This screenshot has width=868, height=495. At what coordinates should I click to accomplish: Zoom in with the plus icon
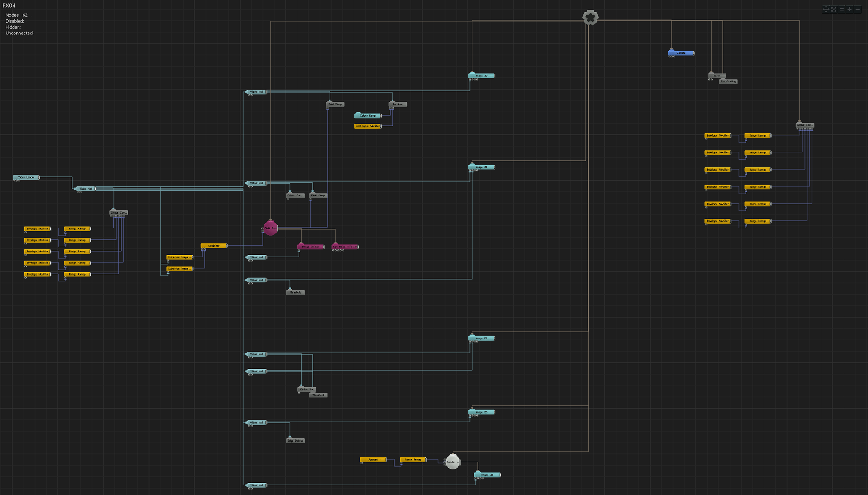tap(849, 9)
